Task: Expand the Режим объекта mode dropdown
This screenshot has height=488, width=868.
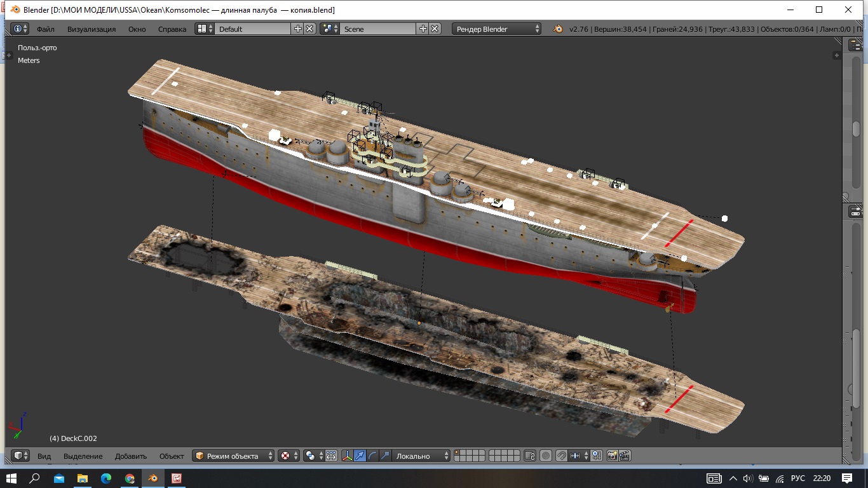Action: 234,456
